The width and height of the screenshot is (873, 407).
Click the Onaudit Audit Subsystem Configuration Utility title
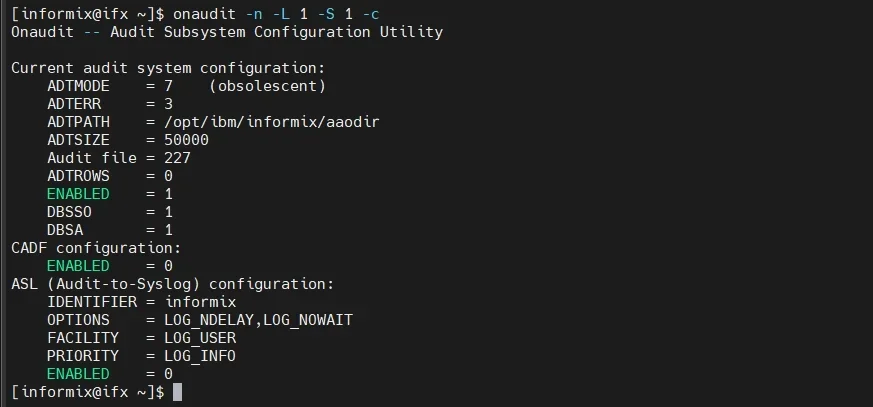tap(226, 32)
